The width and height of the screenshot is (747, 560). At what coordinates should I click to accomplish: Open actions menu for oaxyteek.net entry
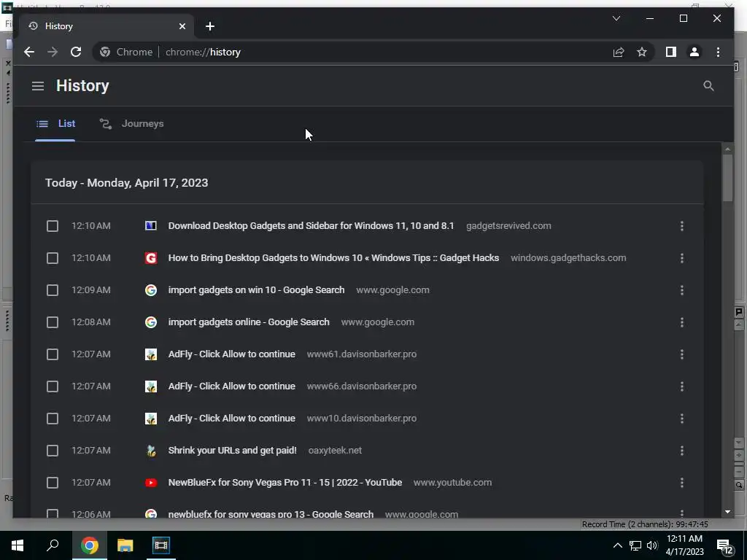click(682, 451)
